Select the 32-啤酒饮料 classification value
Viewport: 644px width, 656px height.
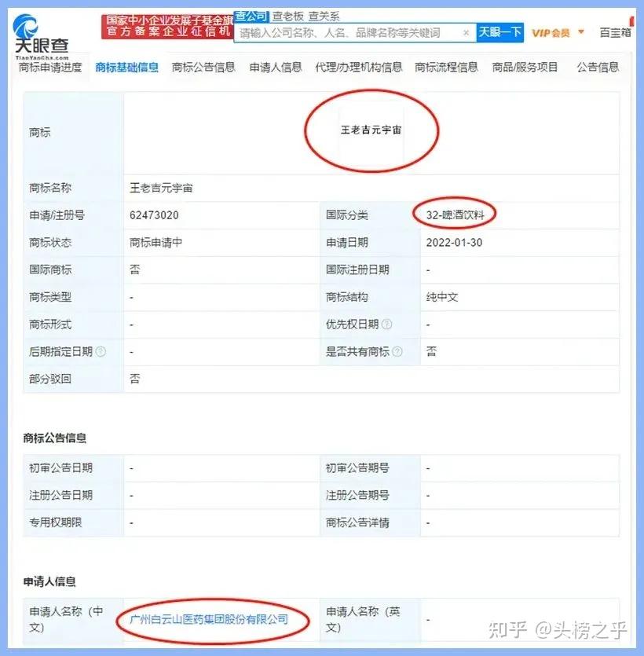click(x=455, y=215)
